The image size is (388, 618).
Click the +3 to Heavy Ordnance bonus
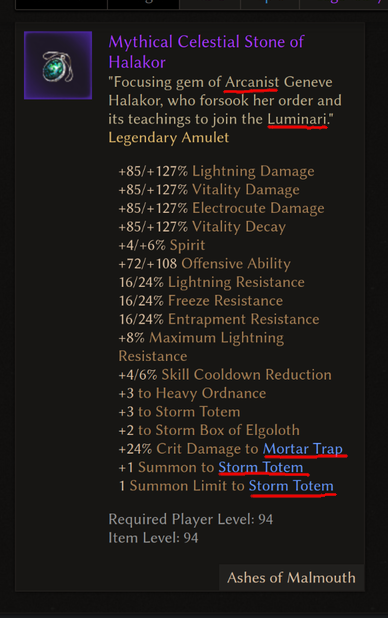pyautogui.click(x=192, y=393)
